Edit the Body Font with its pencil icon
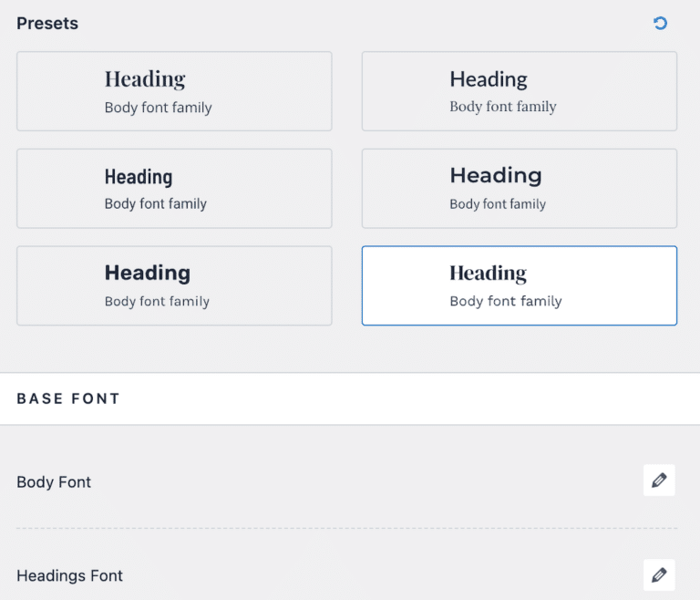This screenshot has width=700, height=600. (659, 481)
